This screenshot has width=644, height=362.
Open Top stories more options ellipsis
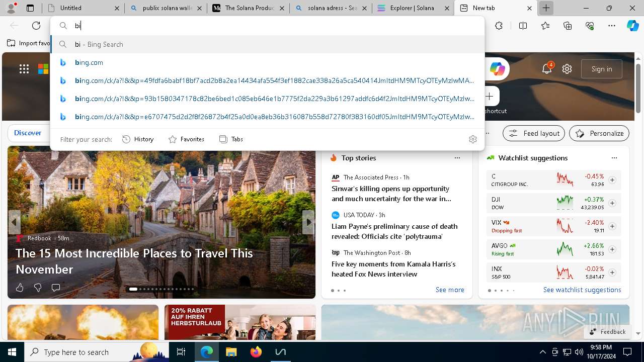[x=457, y=158]
